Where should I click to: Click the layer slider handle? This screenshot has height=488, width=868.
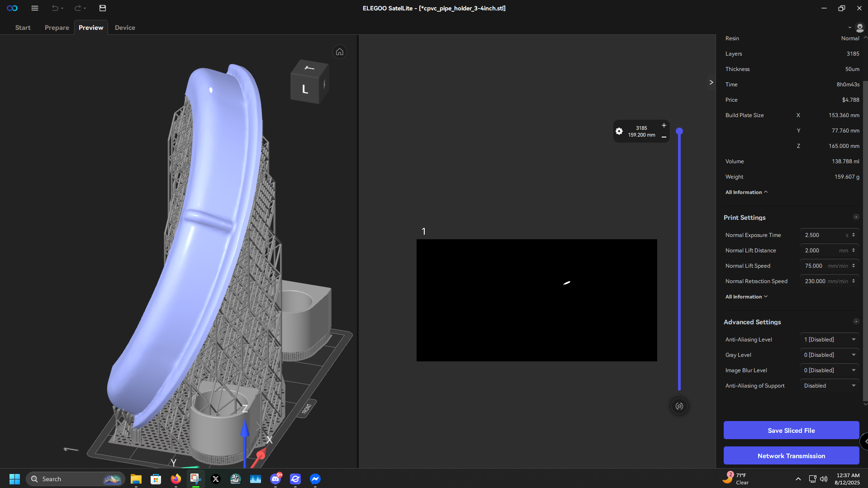[679, 132]
